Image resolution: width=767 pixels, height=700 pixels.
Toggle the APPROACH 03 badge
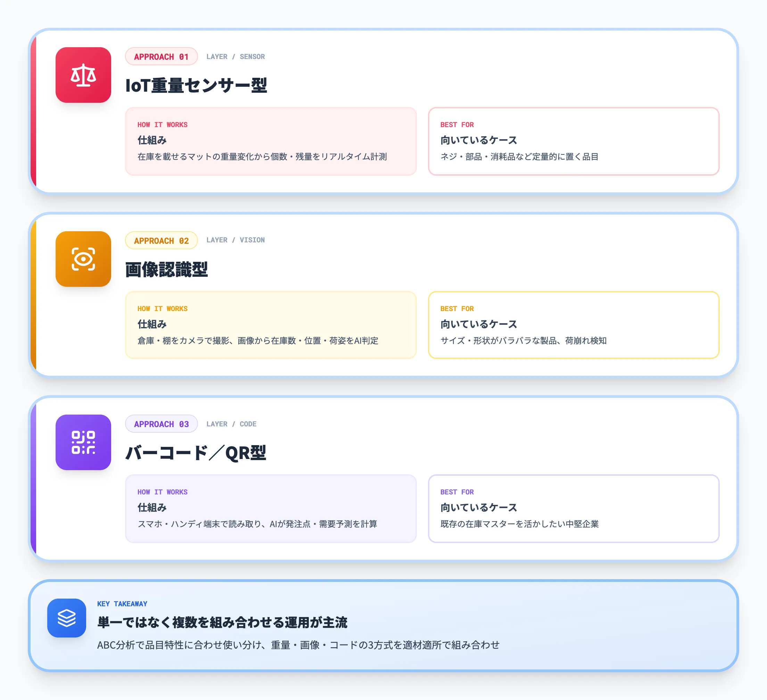(x=161, y=424)
